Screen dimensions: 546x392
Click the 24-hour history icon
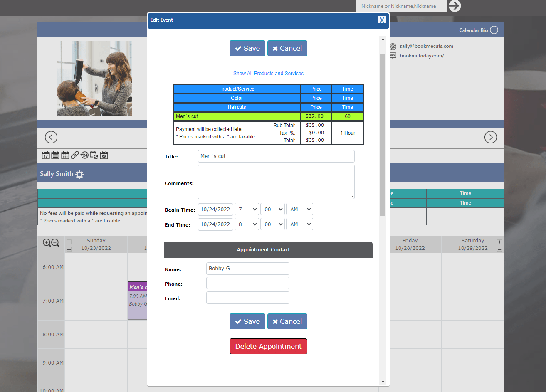pyautogui.click(x=84, y=155)
